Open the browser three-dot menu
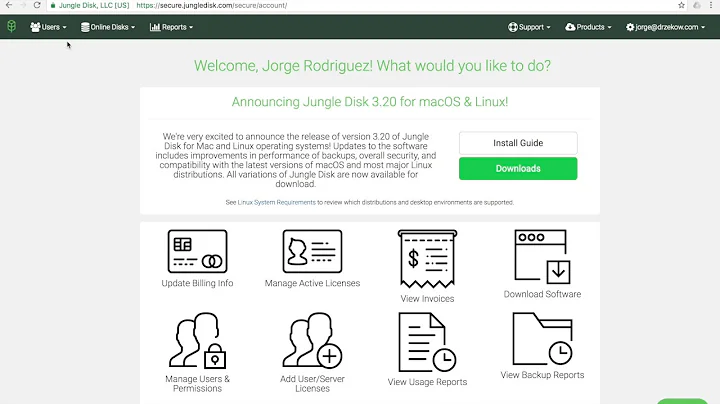 pos(711,5)
